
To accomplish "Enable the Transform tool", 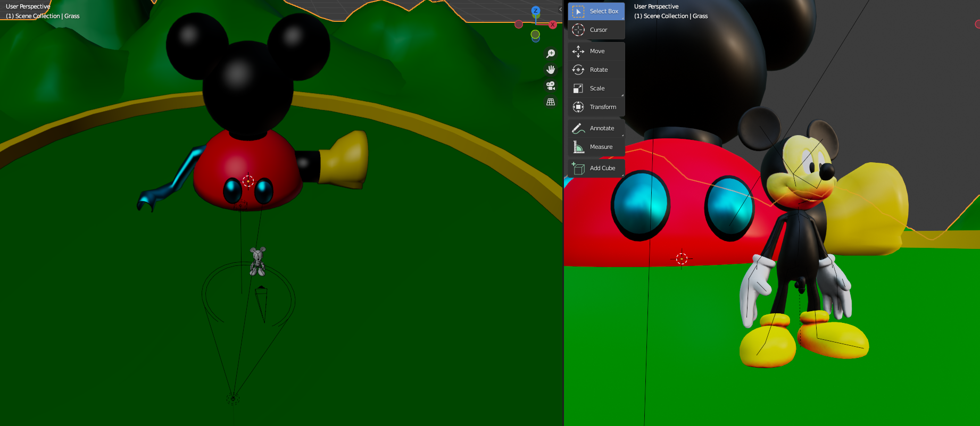I will pyautogui.click(x=596, y=107).
